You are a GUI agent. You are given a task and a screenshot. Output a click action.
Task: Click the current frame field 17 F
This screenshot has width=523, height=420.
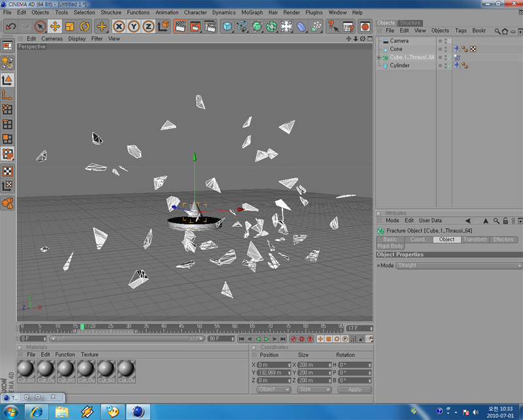(x=360, y=329)
